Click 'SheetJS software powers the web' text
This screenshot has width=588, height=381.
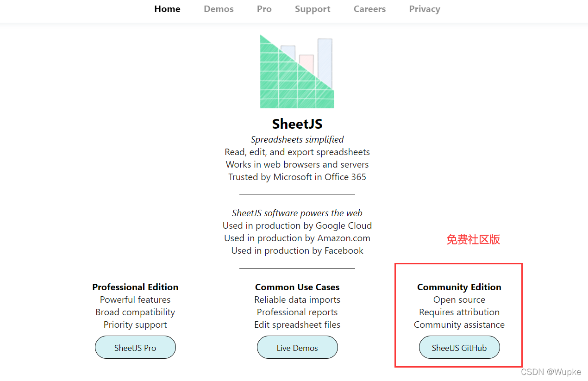point(297,213)
